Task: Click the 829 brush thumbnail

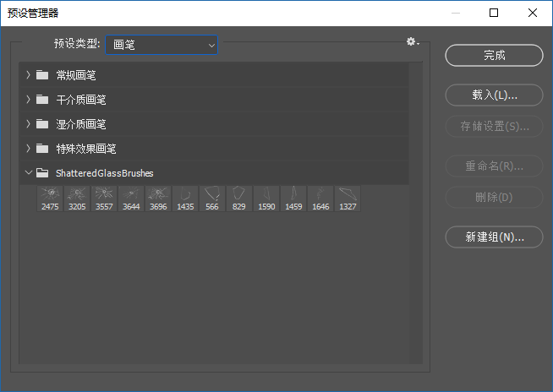Action: 239,199
